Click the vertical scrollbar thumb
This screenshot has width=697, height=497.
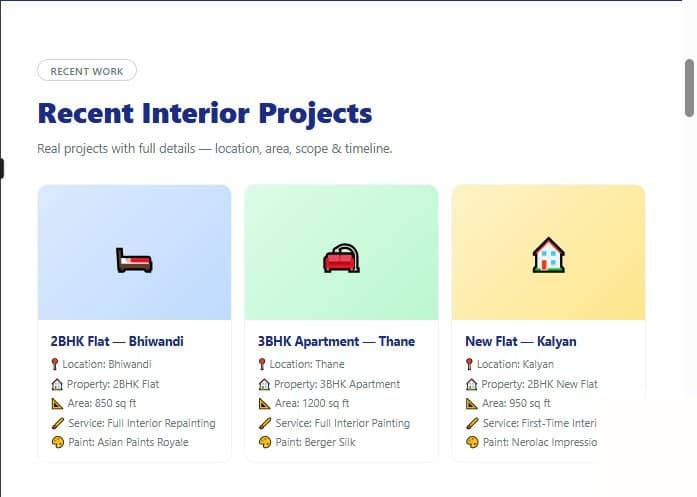pyautogui.click(x=689, y=88)
